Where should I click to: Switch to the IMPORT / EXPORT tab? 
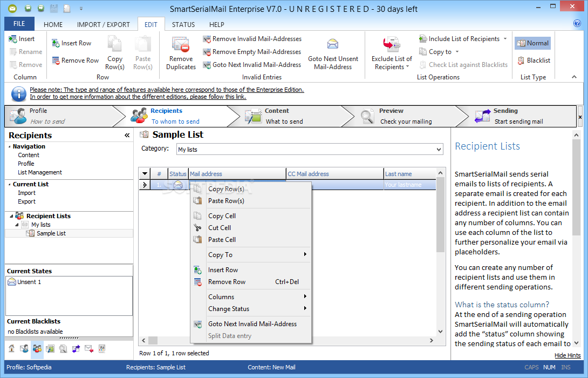(103, 25)
